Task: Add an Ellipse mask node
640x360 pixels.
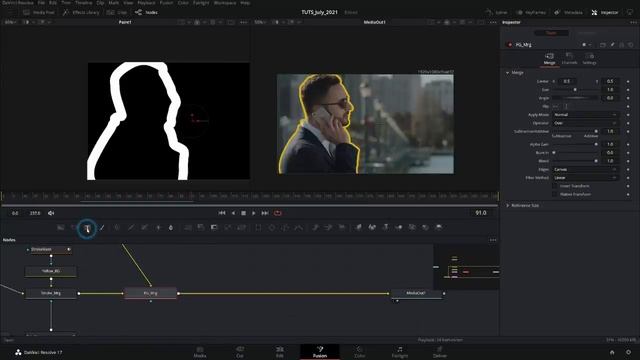Action: tap(272, 227)
